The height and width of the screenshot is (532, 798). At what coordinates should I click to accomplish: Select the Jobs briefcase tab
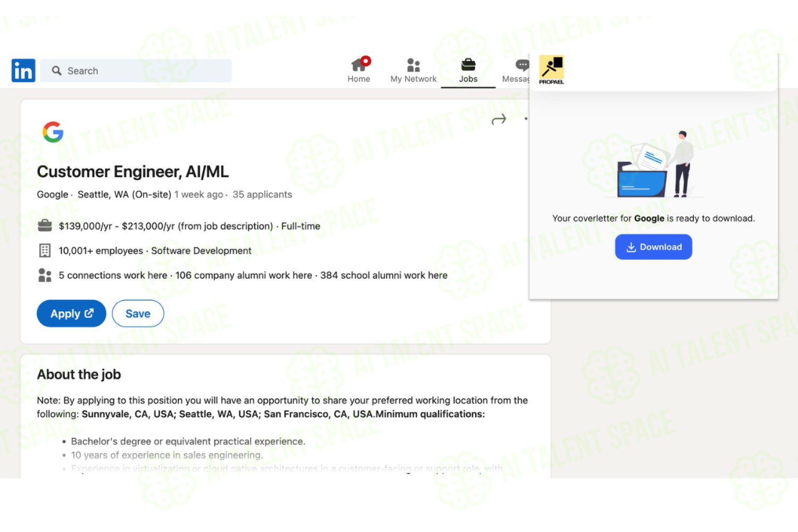click(x=468, y=70)
